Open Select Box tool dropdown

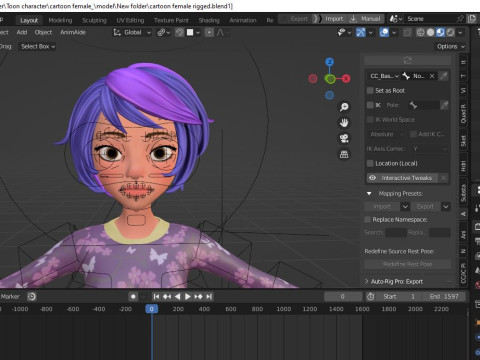click(x=38, y=46)
